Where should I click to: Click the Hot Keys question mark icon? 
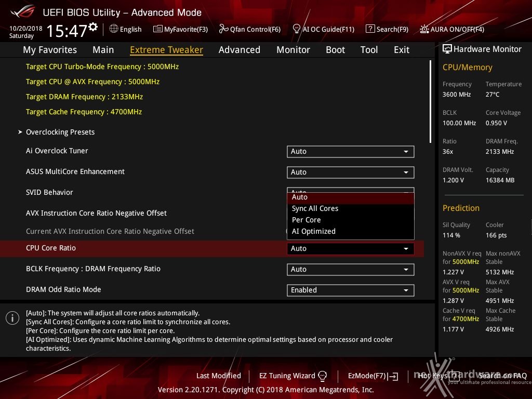(454, 376)
